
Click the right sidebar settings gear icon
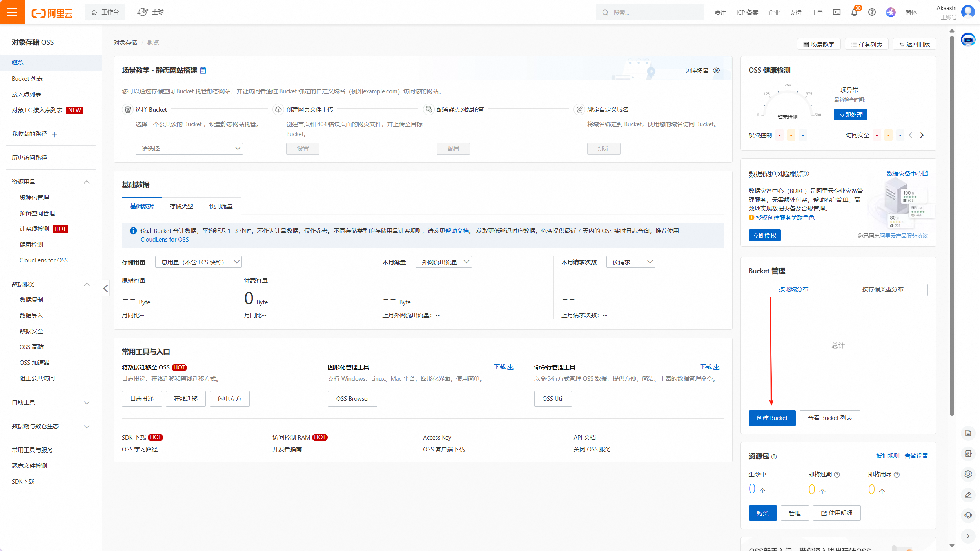coord(968,474)
